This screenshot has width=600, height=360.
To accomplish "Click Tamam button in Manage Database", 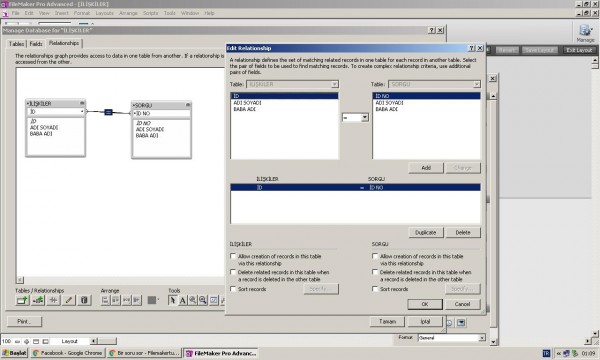I will pyautogui.click(x=387, y=321).
